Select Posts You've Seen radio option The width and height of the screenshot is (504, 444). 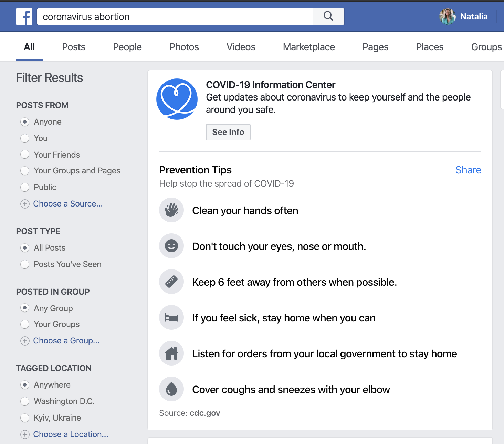pos(25,264)
